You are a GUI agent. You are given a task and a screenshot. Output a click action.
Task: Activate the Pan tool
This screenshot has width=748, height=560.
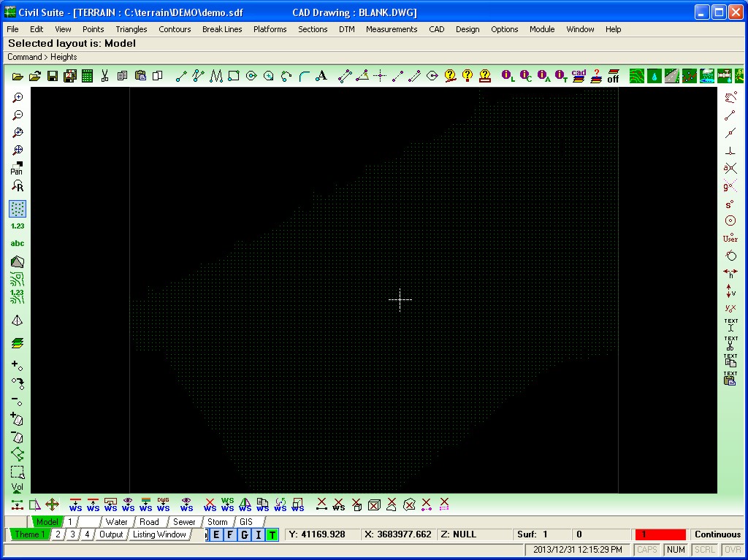pos(17,169)
